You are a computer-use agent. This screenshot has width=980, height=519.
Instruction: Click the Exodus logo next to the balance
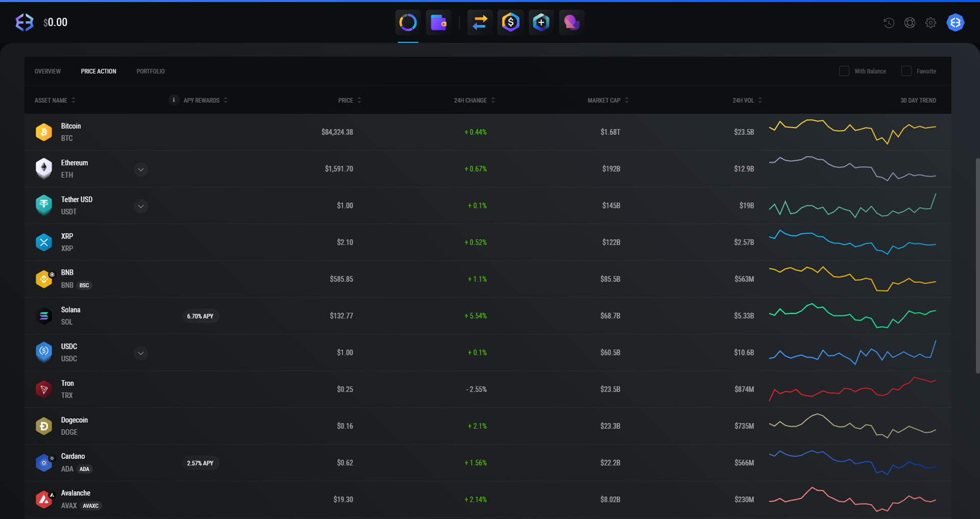[24, 22]
